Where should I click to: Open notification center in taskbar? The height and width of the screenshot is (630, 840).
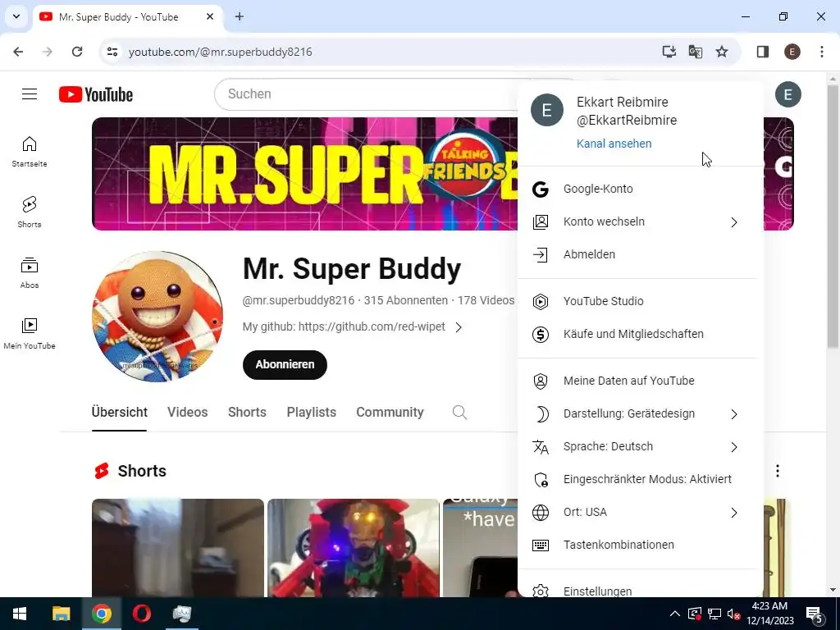coord(815,614)
